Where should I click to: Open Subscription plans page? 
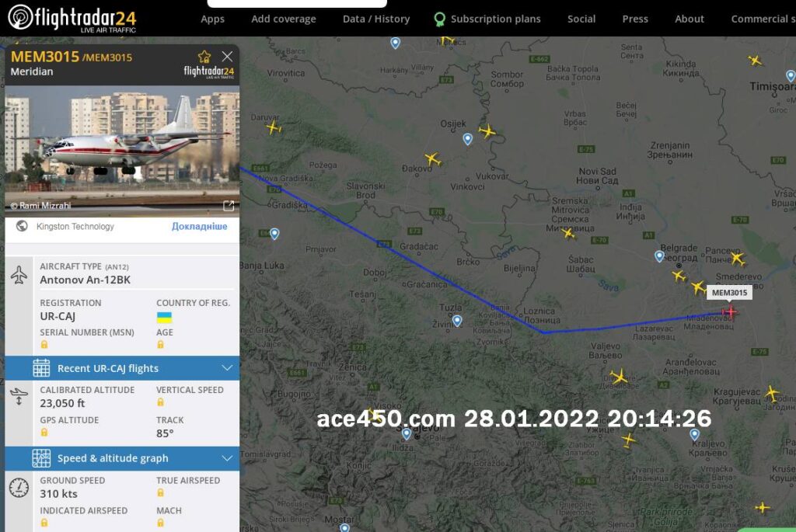coord(495,19)
